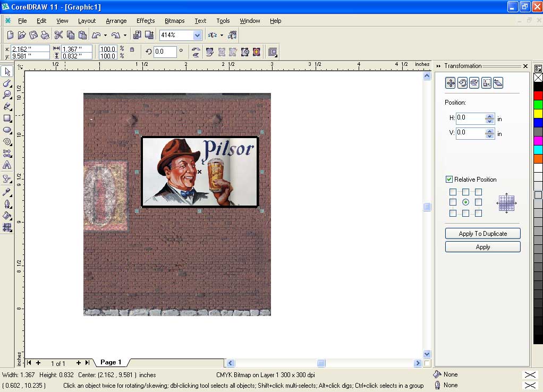Image resolution: width=543 pixels, height=392 pixels.
Task: Click the Print icon in toolbar
Action: point(45,35)
